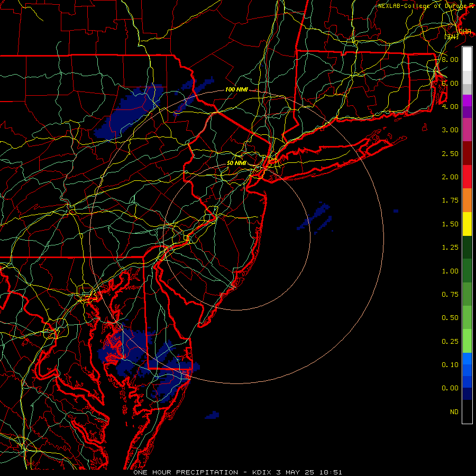Click the 'KDIX' radar site identifier
This screenshot has width=476, height=476.
262,472
